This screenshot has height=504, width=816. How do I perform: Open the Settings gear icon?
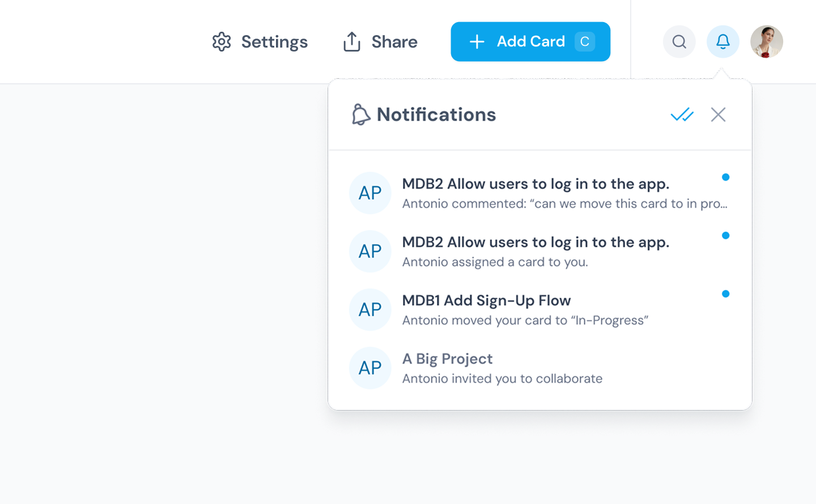pos(222,41)
